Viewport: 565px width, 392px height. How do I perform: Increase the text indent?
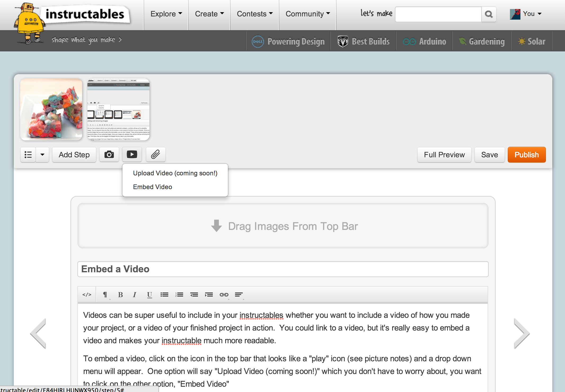(209, 294)
